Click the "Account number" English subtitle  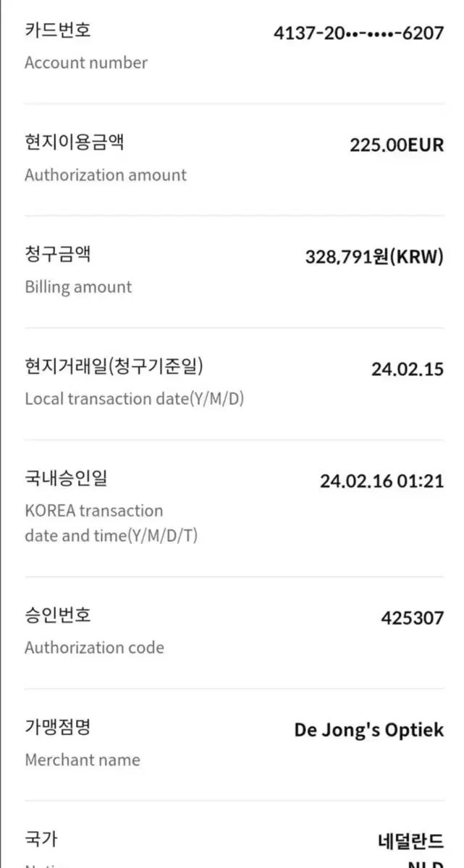pyautogui.click(x=86, y=63)
